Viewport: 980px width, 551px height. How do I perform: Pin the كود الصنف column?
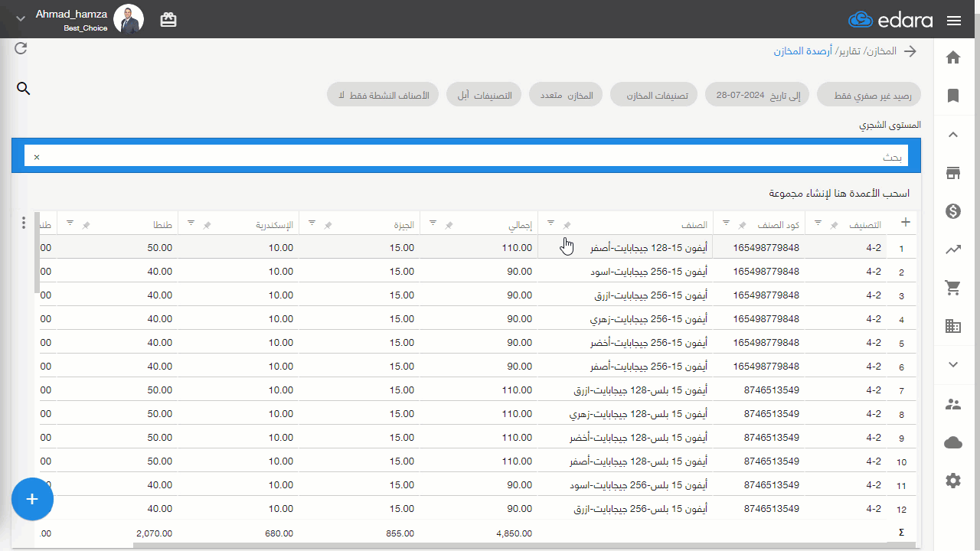click(x=741, y=225)
